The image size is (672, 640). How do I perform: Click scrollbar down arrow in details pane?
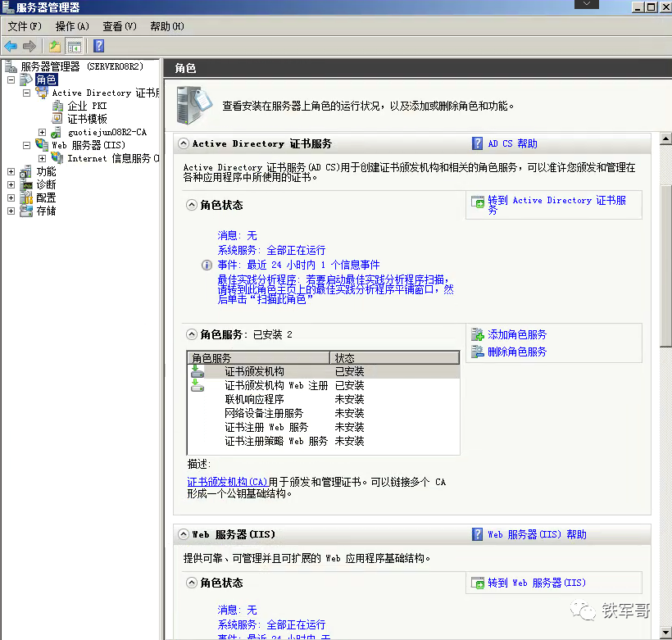(665, 633)
